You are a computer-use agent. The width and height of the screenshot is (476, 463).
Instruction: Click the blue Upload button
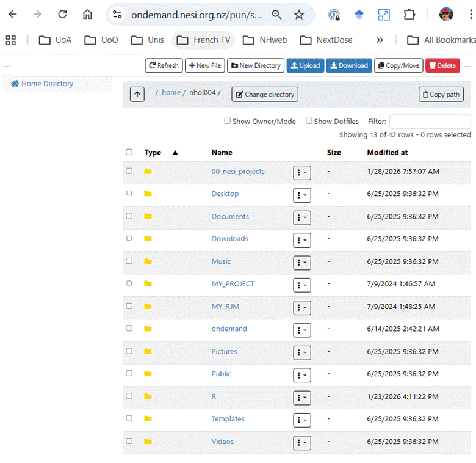pyautogui.click(x=305, y=65)
